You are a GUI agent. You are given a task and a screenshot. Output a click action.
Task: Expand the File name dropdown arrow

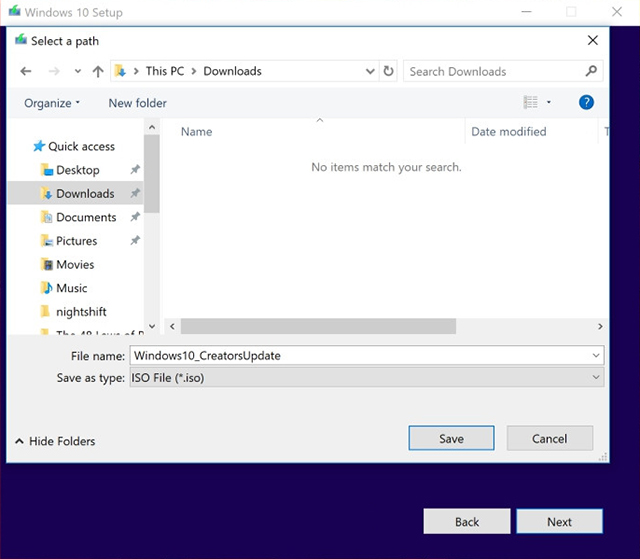point(596,355)
